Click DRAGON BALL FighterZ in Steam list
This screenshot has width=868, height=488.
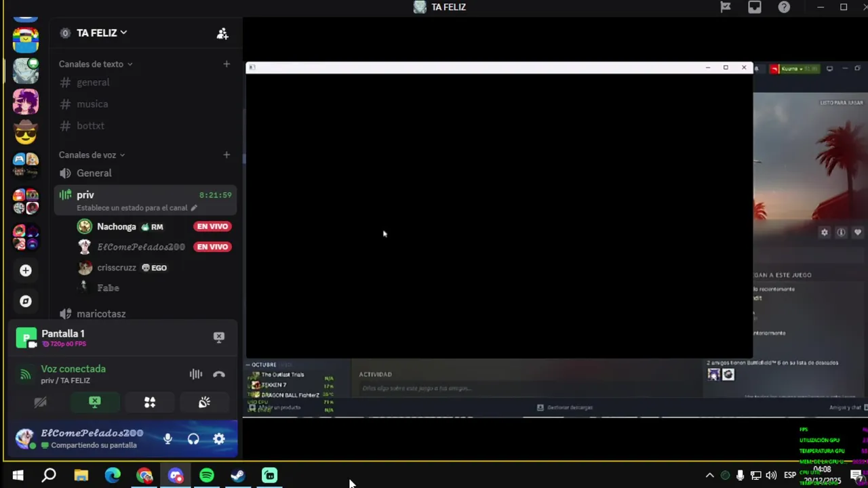tap(290, 395)
